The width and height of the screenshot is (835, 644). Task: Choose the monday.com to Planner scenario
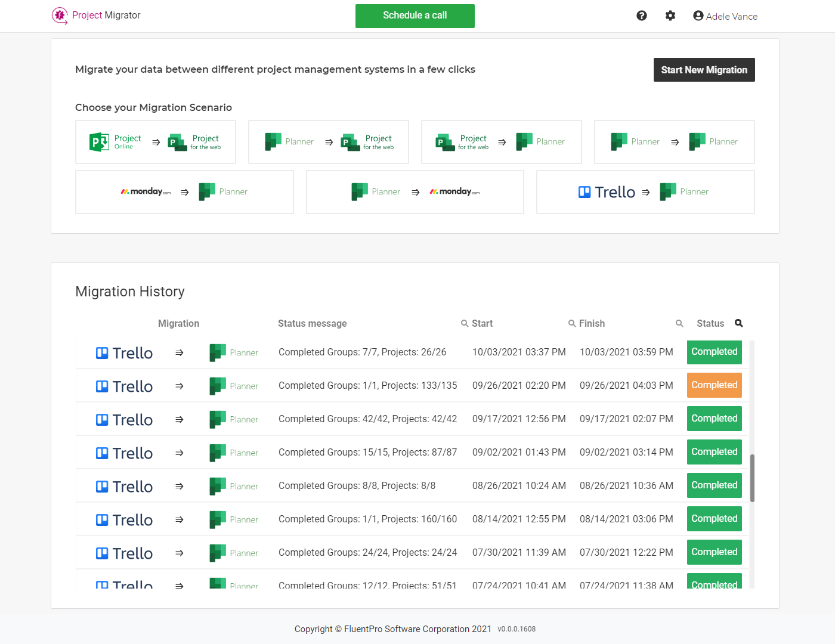point(184,191)
